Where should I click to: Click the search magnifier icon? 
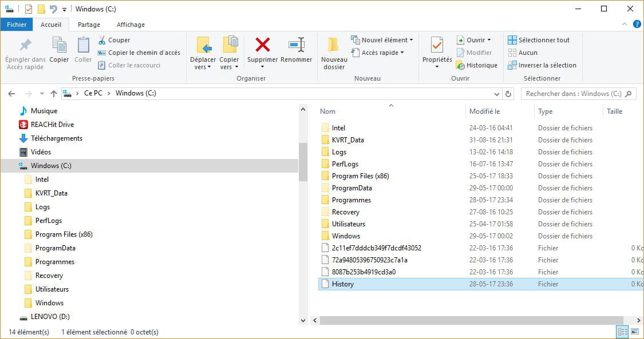628,93
